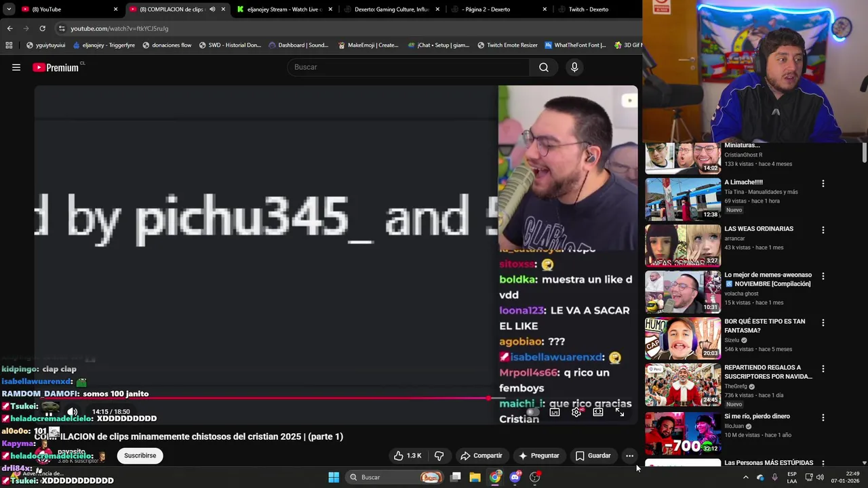Viewport: 868px width, 488px height.
Task: Mute the COMPILACION tab audio
Action: pyautogui.click(x=212, y=9)
